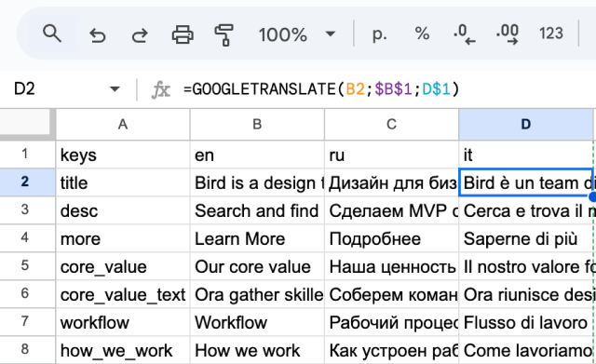Viewport: 596px width, 364px height.
Task: Select the cell containing 'Learn More'
Action: click(257, 239)
